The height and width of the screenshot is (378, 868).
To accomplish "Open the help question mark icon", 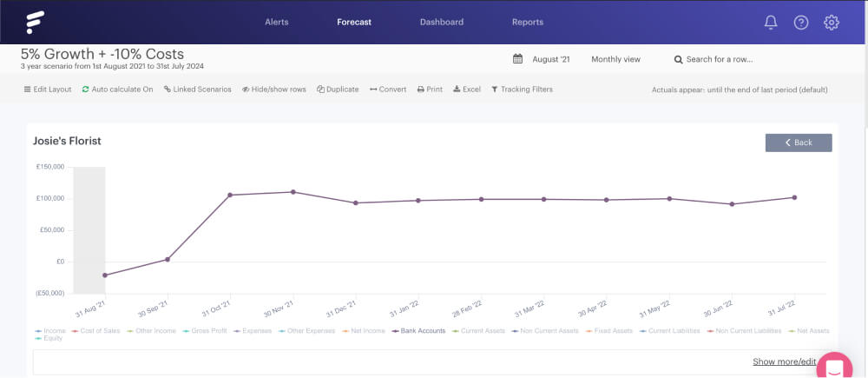I will 801,23.
